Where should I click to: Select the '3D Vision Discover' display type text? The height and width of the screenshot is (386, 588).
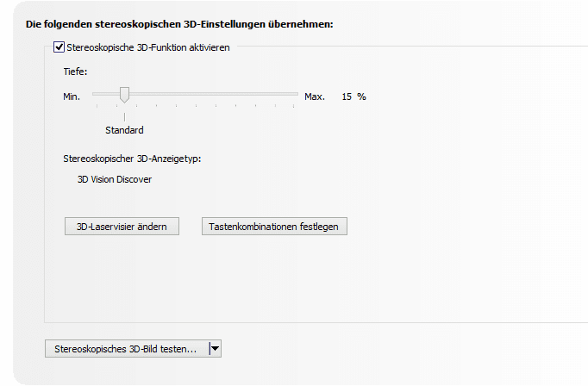[115, 179]
